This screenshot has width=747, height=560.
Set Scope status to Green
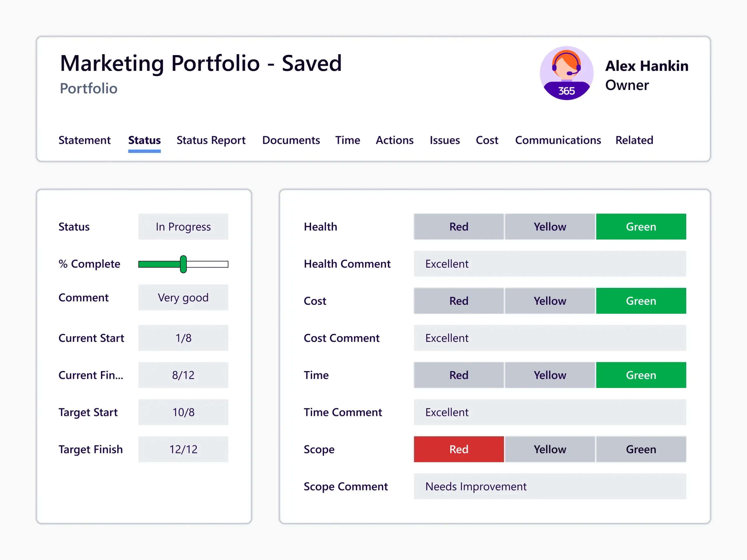640,449
